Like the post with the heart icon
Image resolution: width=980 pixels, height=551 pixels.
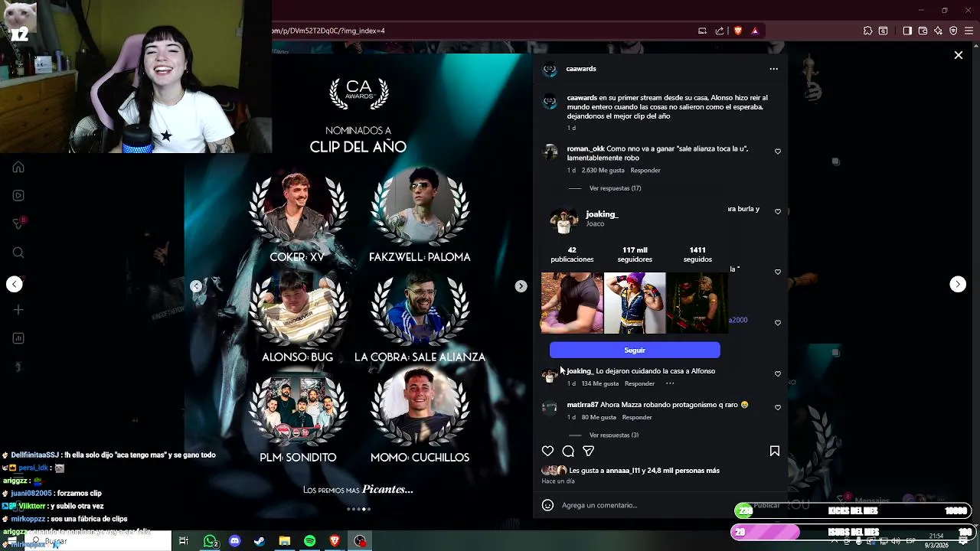click(x=547, y=452)
